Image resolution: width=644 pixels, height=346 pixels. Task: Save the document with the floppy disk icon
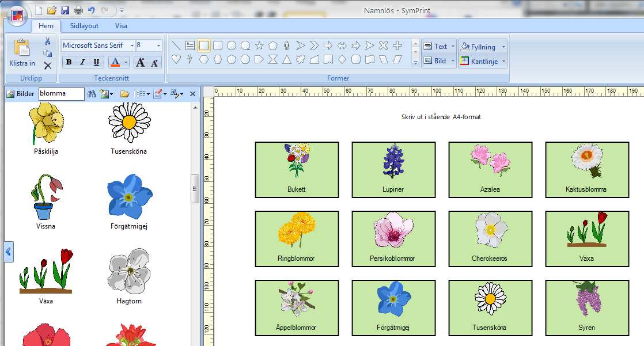[x=65, y=10]
